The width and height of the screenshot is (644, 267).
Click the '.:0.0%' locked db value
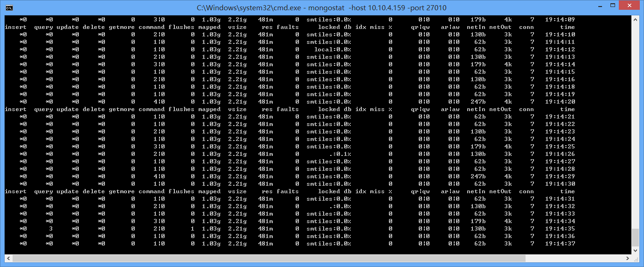click(x=339, y=206)
